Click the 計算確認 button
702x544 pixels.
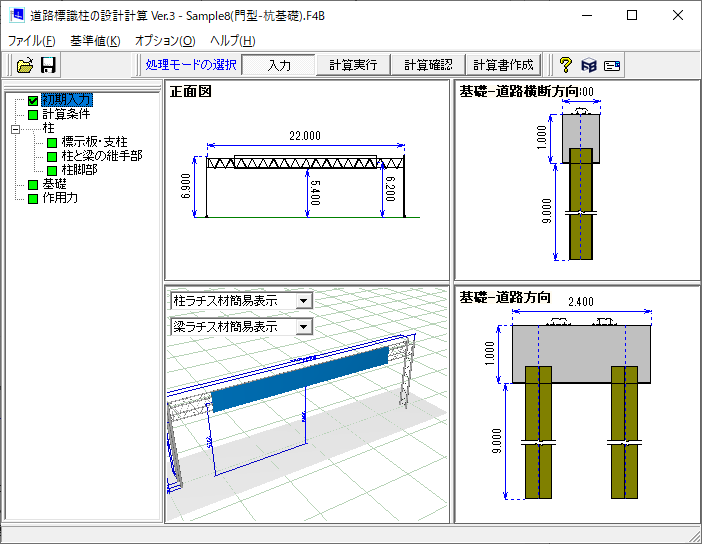click(428, 65)
